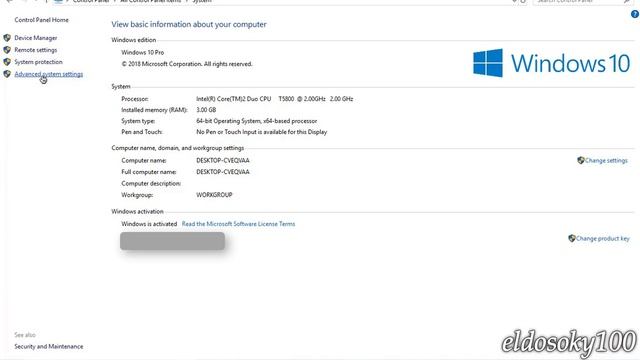Viewport: 640px width, 360px height.
Task: Click 'View basic information about your computer' heading
Action: tap(189, 24)
